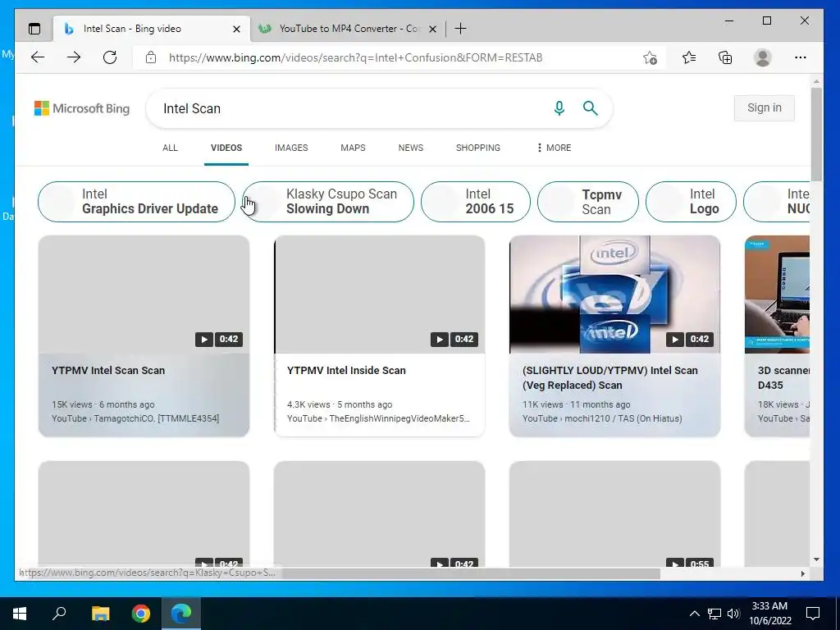Image resolution: width=840 pixels, height=630 pixels.
Task: Show hidden system tray icons
Action: pyautogui.click(x=694, y=614)
